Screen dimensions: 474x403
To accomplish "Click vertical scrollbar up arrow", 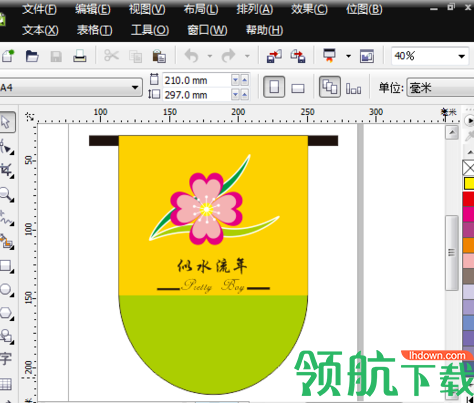I will click(x=452, y=133).
